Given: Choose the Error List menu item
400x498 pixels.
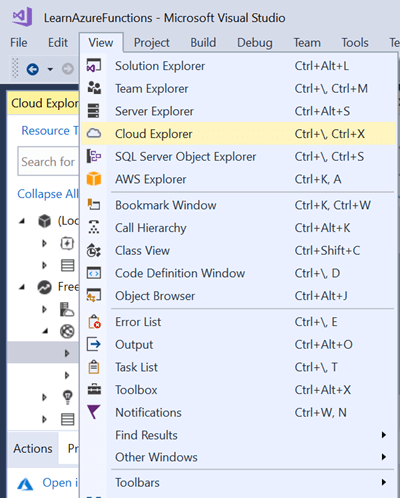Looking at the screenshot, I should pos(239,322).
